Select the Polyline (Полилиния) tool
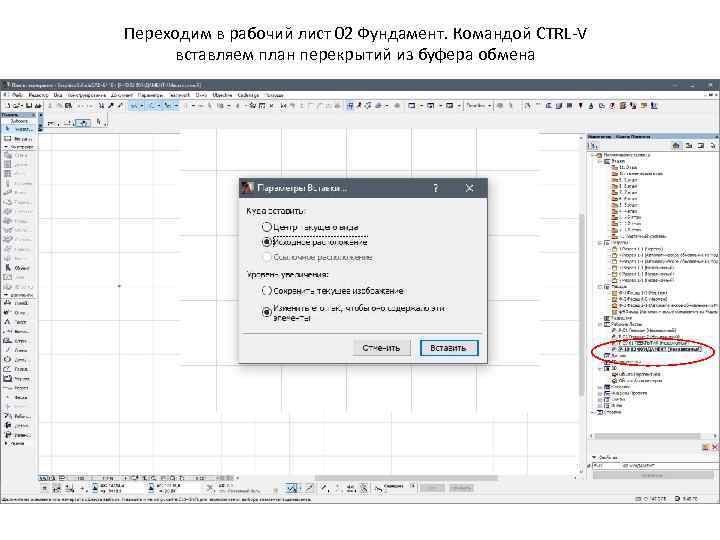The image size is (720, 540). point(18,369)
